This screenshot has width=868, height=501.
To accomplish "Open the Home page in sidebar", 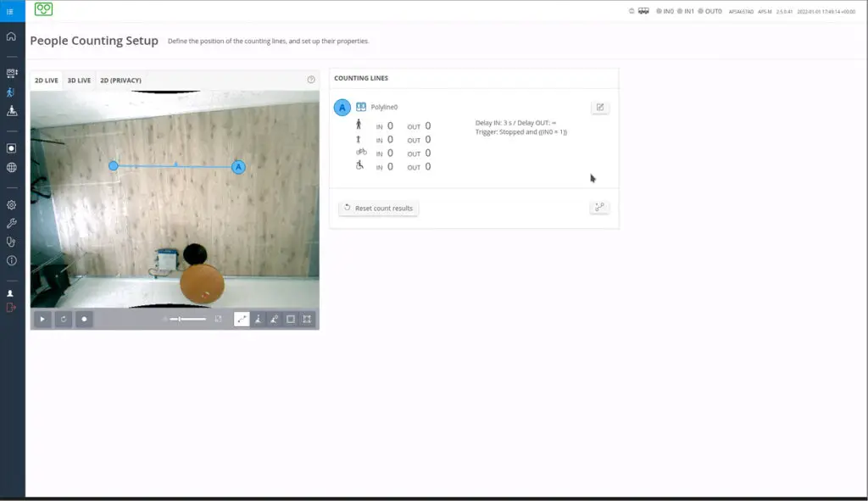I will coord(11,36).
